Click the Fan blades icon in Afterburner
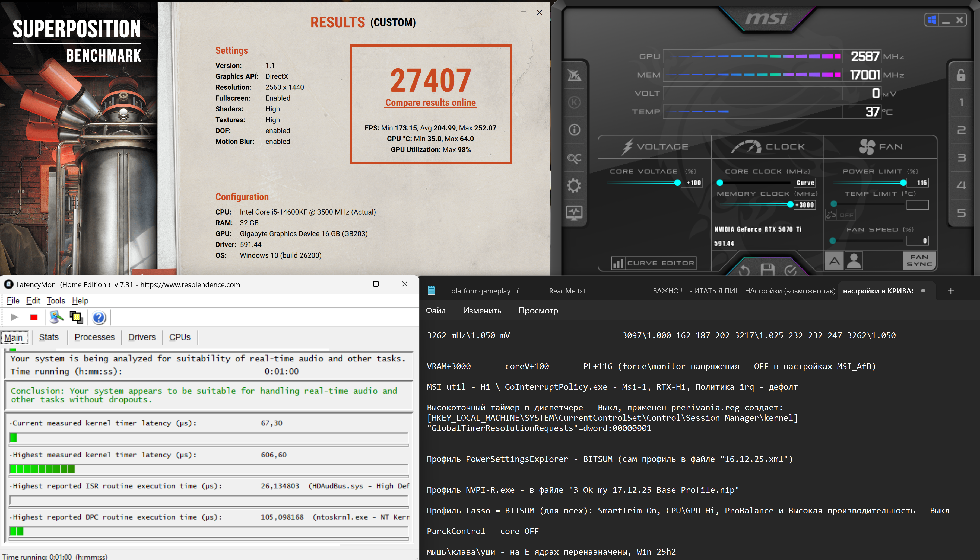980x560 pixels. pyautogui.click(x=867, y=146)
